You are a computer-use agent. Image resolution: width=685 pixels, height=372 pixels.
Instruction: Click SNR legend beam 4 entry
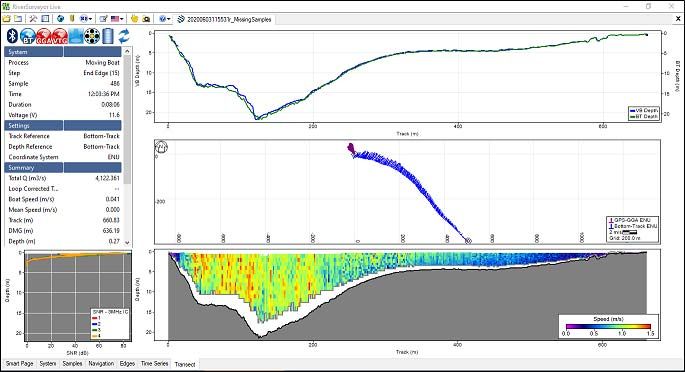coord(96,336)
